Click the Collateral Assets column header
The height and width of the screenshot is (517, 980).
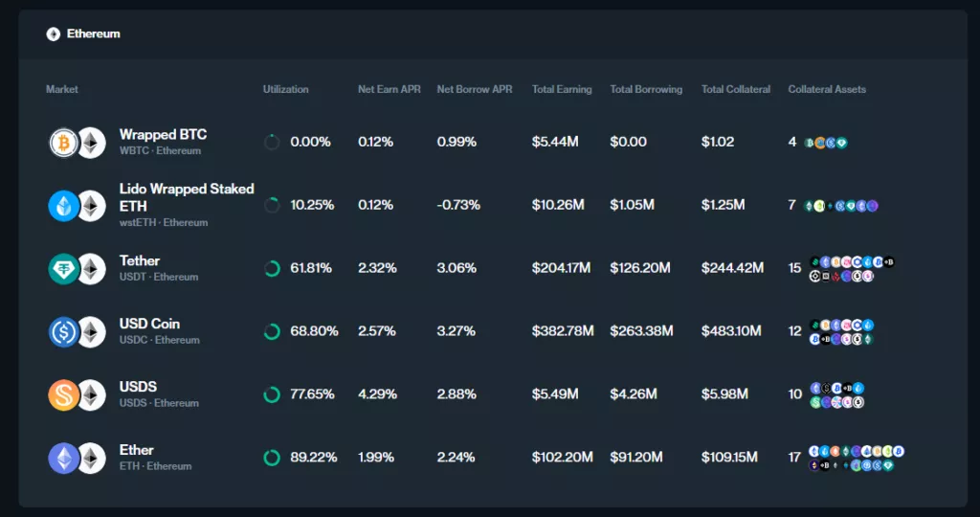[x=827, y=89]
